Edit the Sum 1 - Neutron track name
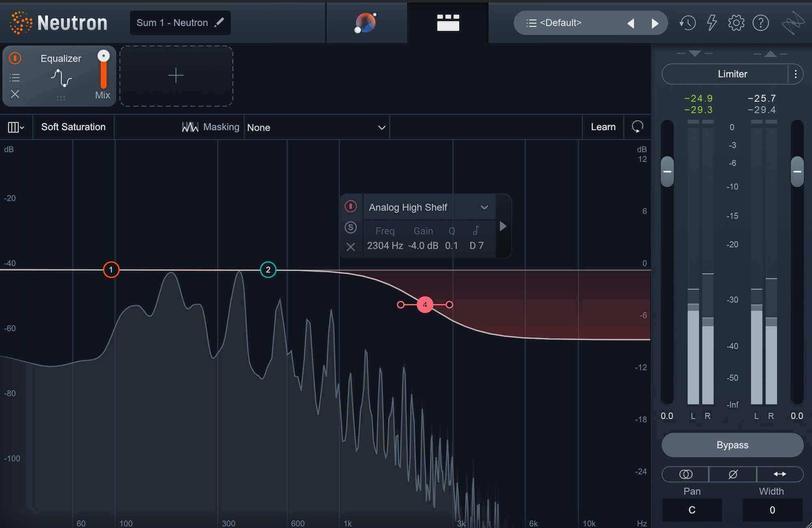Viewport: 812px width, 528px height. [x=180, y=23]
